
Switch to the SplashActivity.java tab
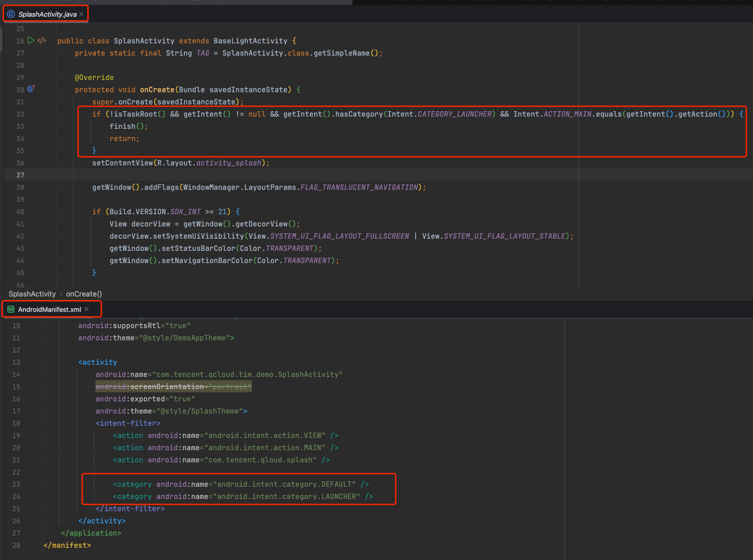(47, 14)
